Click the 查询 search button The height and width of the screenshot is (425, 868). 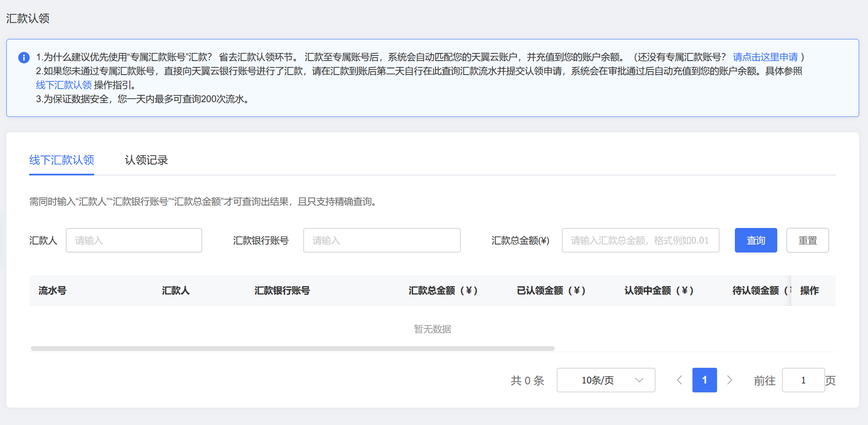point(756,240)
